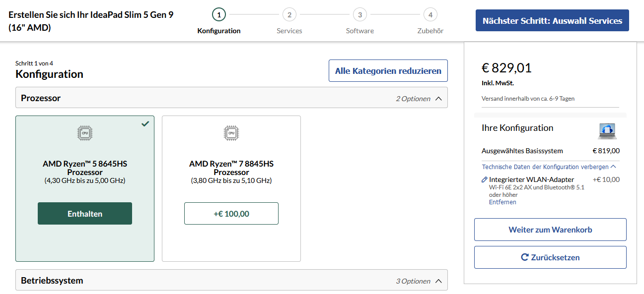Click the Betriebssystem section header title
Viewport: 644px width, 294px height.
[x=52, y=281]
